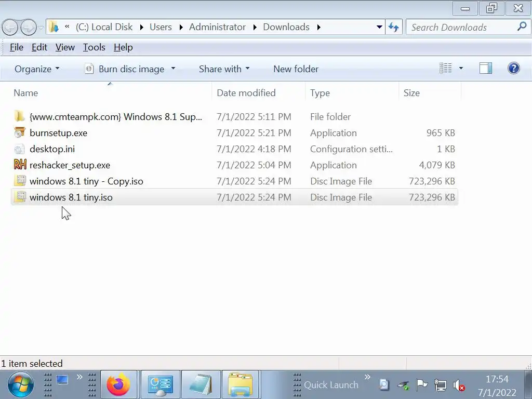
Task: Open the view options dropdown arrow
Action: (x=461, y=68)
